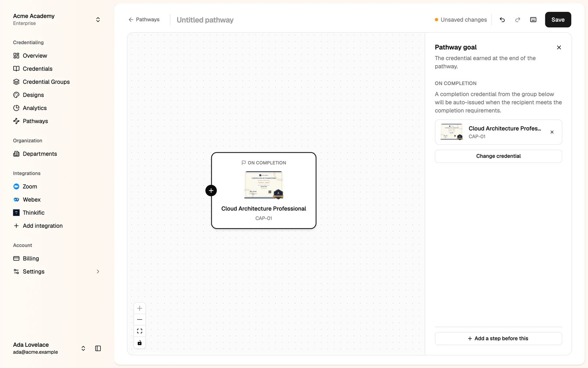Click the redo arrow icon
Viewport: 588px width, 368px height.
click(517, 20)
